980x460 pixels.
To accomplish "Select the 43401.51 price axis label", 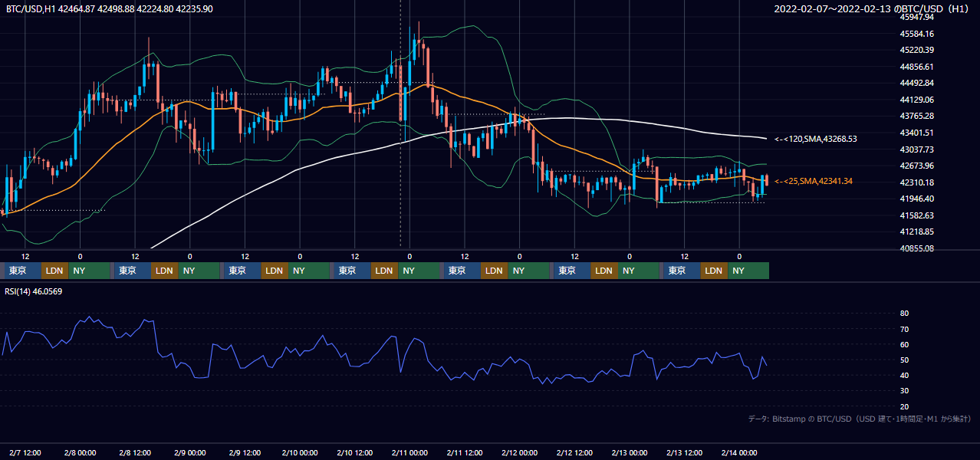I will coord(917,133).
